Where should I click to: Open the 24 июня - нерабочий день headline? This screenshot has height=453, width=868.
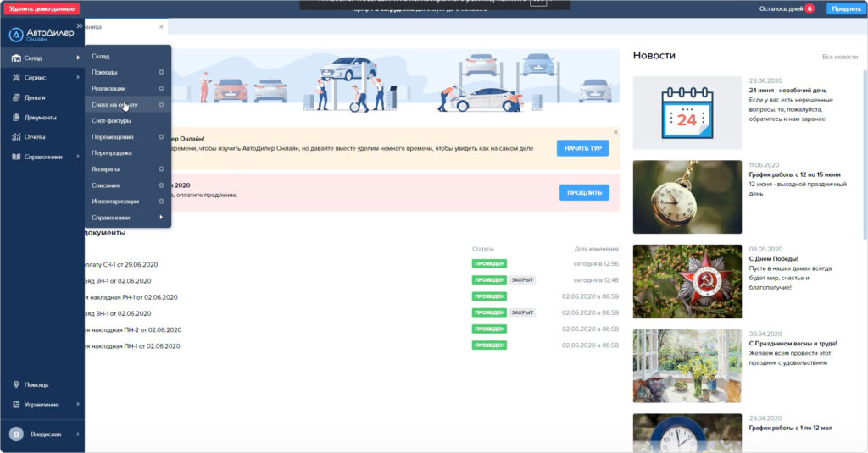point(787,90)
